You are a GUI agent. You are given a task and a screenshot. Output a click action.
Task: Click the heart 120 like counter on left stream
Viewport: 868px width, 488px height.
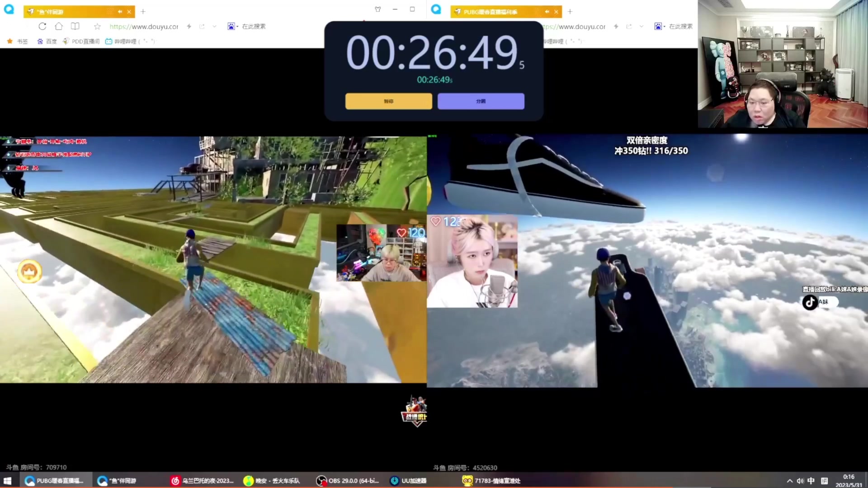tap(410, 232)
